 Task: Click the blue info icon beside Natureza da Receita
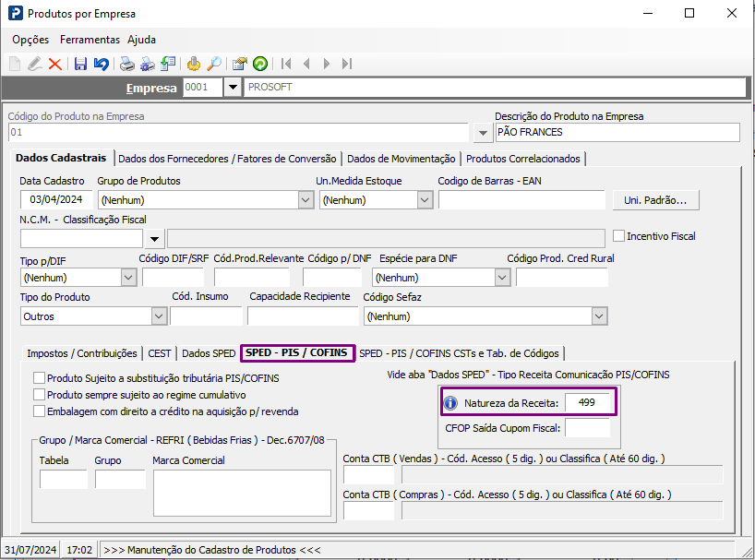[450, 402]
